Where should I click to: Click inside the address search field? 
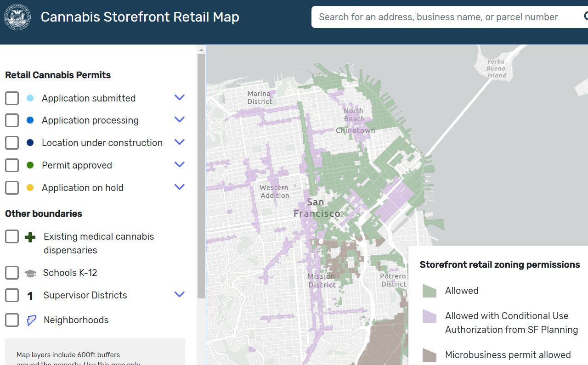436,17
